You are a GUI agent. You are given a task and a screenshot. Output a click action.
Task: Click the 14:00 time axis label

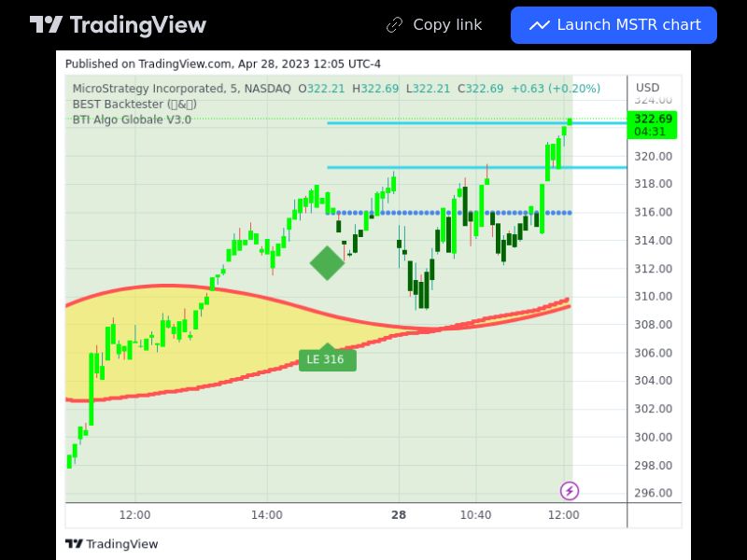[267, 515]
